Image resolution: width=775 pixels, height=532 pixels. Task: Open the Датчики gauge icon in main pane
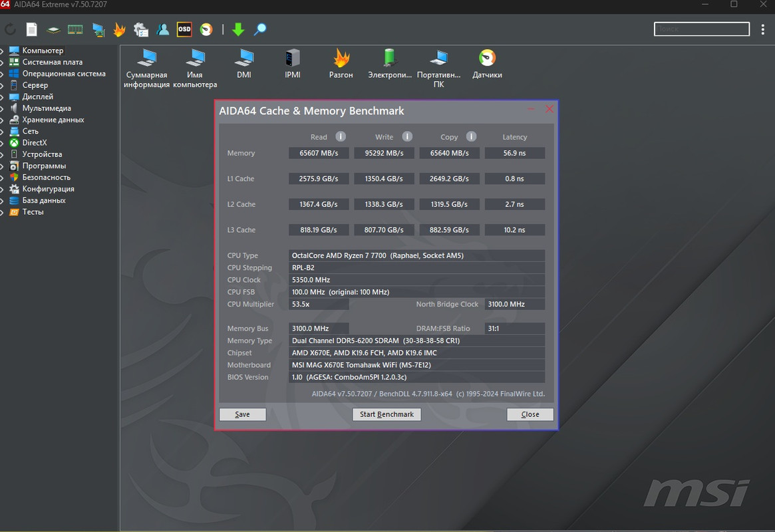point(488,64)
